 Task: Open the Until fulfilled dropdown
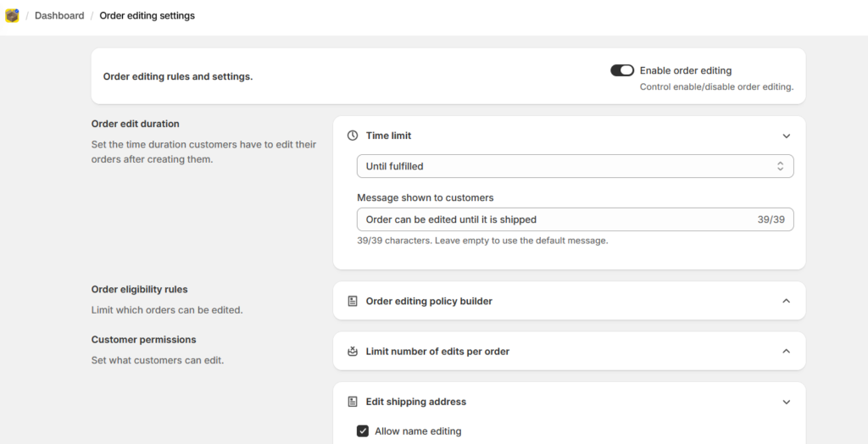coord(576,166)
